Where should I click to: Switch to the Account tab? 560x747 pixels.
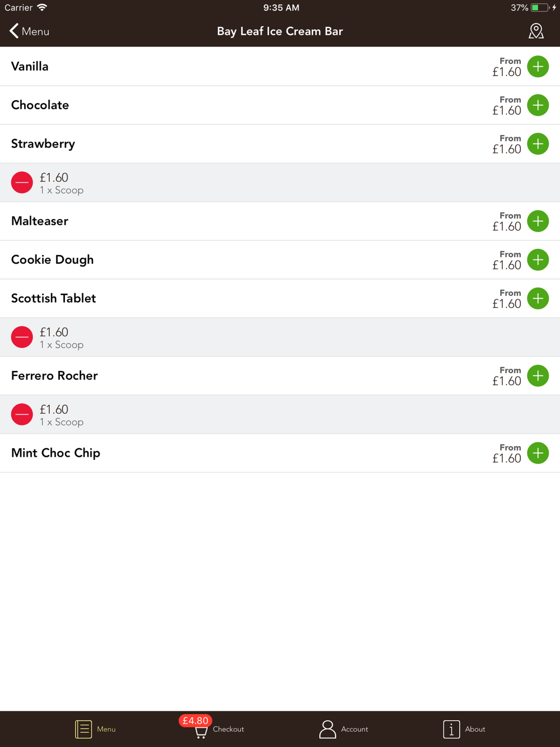(343, 729)
